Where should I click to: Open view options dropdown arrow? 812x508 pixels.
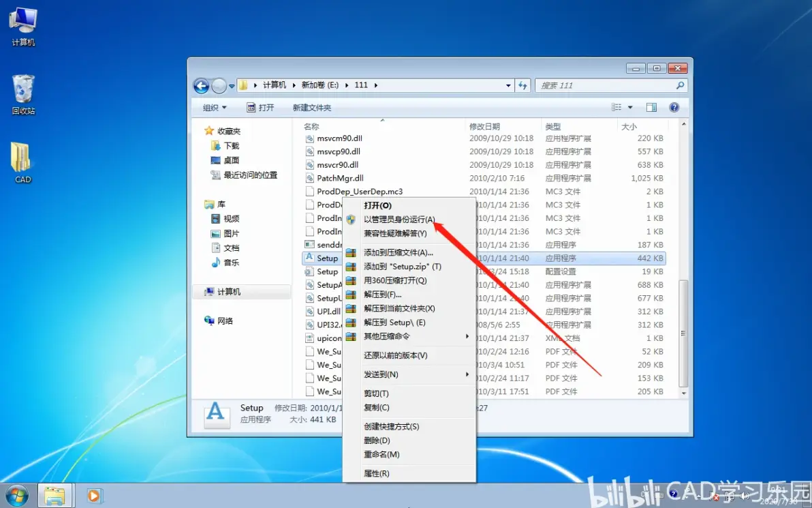630,107
